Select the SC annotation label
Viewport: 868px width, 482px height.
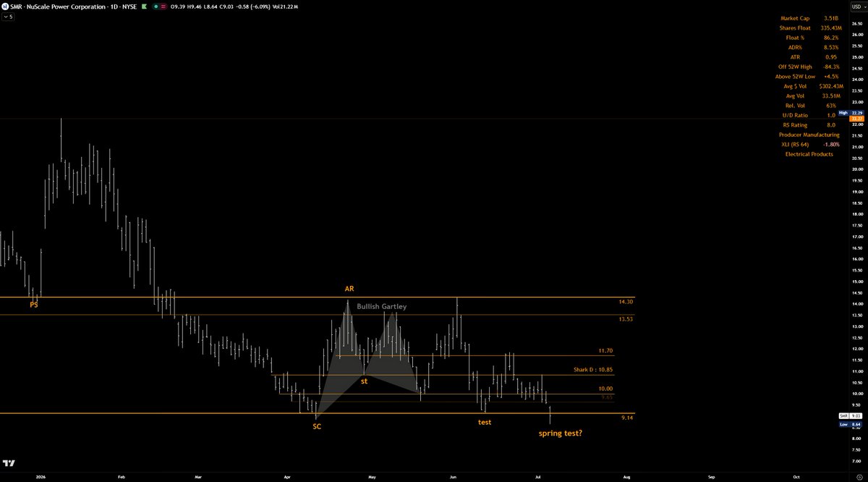coord(317,426)
